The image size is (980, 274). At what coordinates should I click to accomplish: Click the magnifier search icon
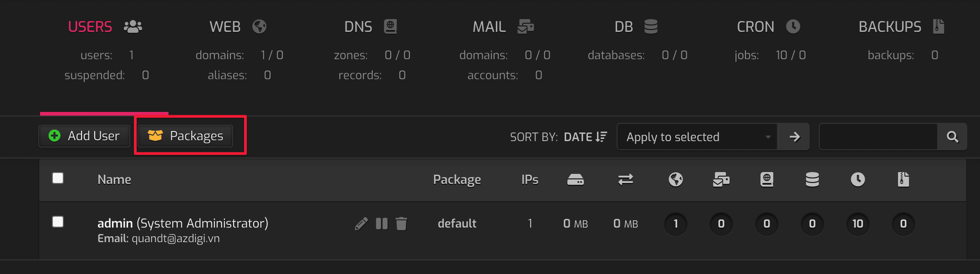[x=952, y=137]
